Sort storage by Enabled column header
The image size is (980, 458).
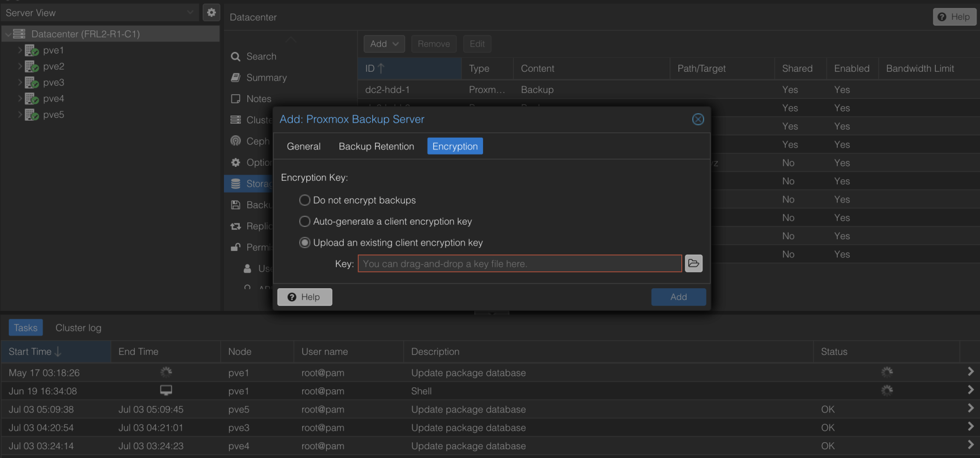tap(852, 68)
